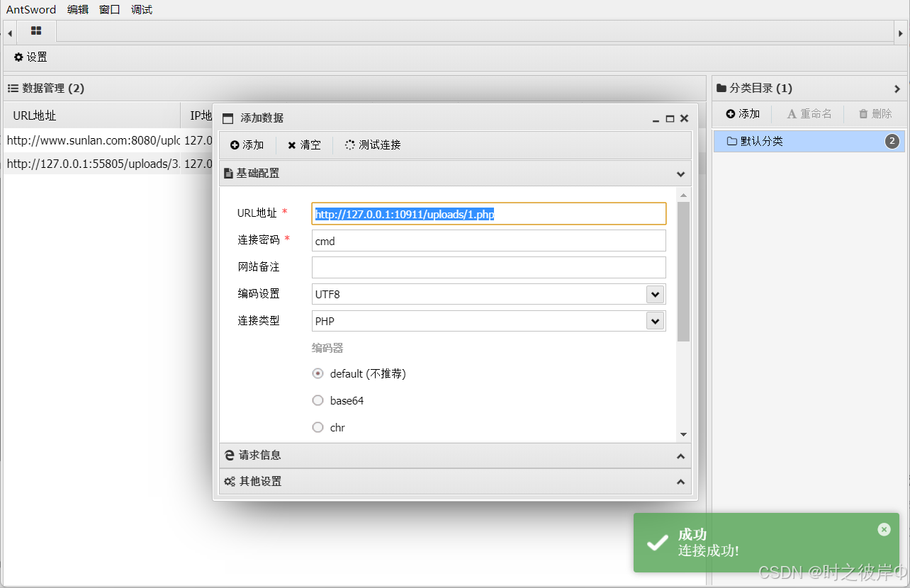910x588 pixels.
Task: Open the 编辑 menu
Action: click(x=78, y=10)
